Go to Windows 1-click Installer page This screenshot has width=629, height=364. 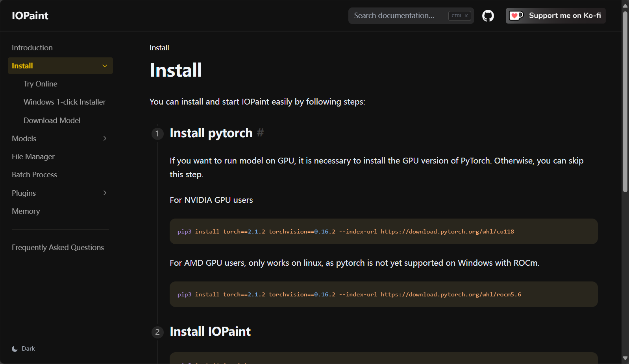coord(65,102)
